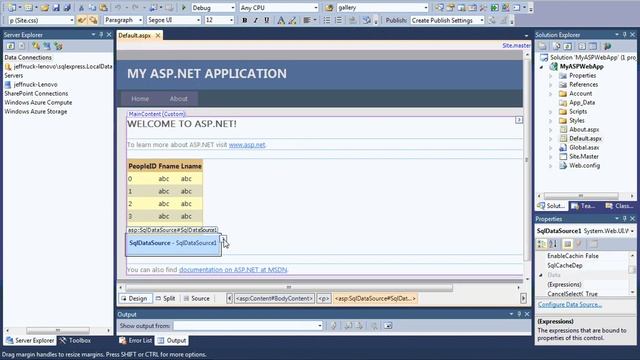Switch to the Server Explorer bottom tab

point(30,340)
